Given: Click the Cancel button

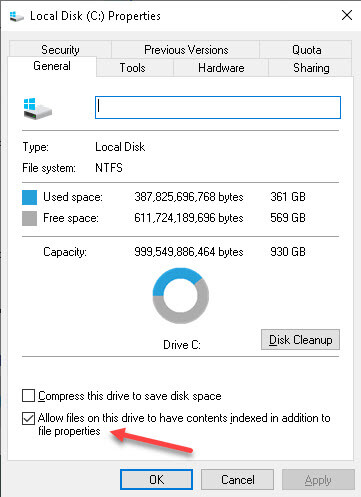Looking at the screenshot, I should [237, 480].
